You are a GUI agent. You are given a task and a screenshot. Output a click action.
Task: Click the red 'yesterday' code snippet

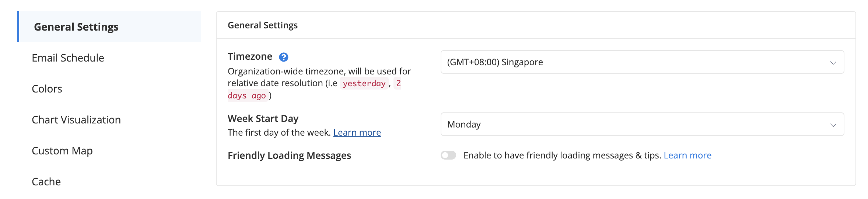coord(364,84)
